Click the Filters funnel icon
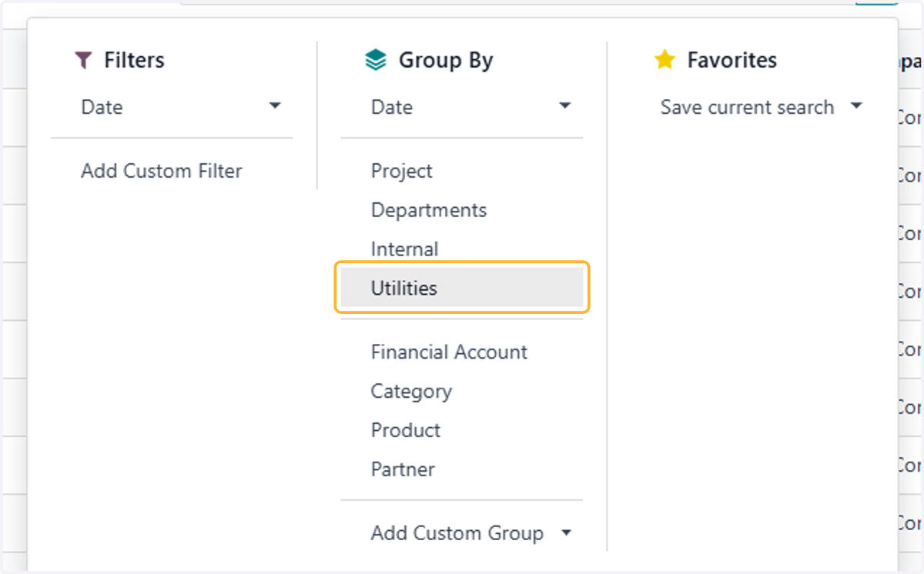Viewport: 924px width, 574px height. coord(83,61)
